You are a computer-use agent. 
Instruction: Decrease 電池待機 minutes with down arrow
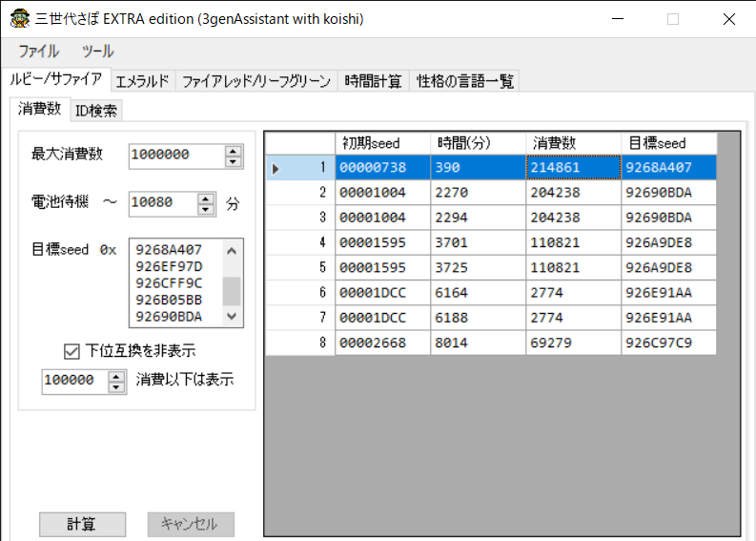(206, 210)
